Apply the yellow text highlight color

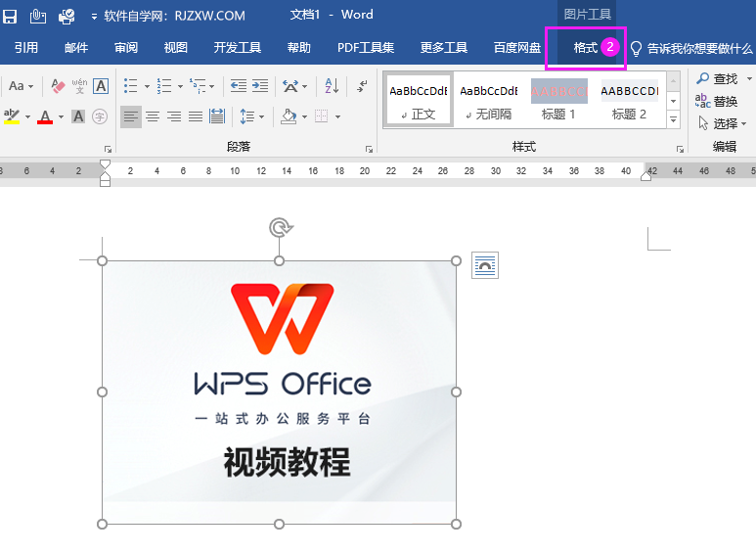[x=12, y=116]
